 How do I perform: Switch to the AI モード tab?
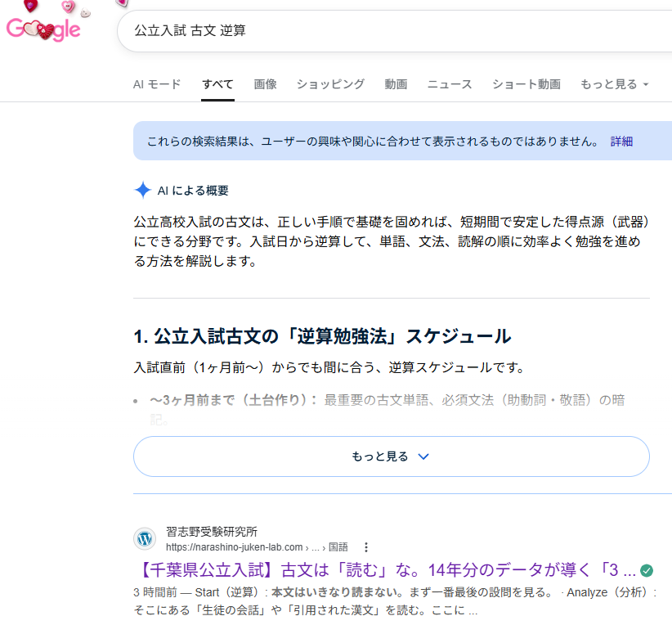click(157, 84)
